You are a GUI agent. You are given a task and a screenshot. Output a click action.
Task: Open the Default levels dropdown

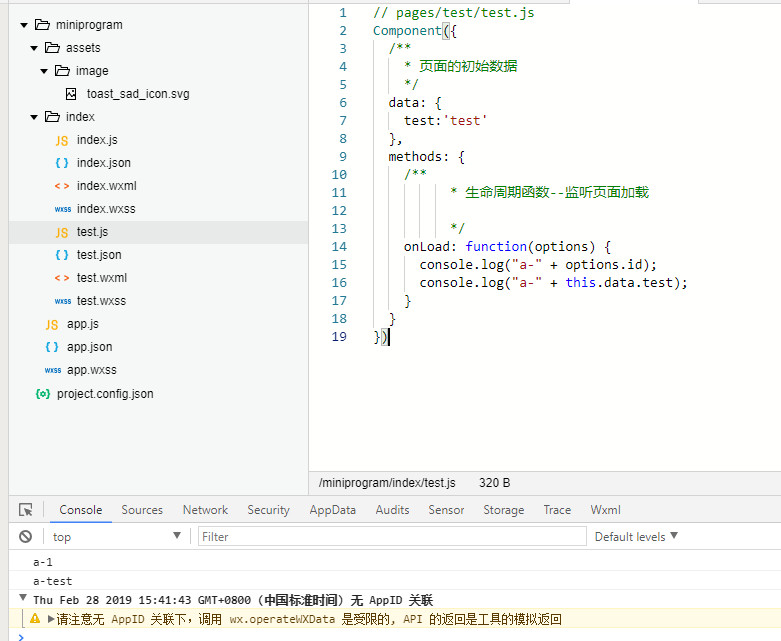pos(636,537)
